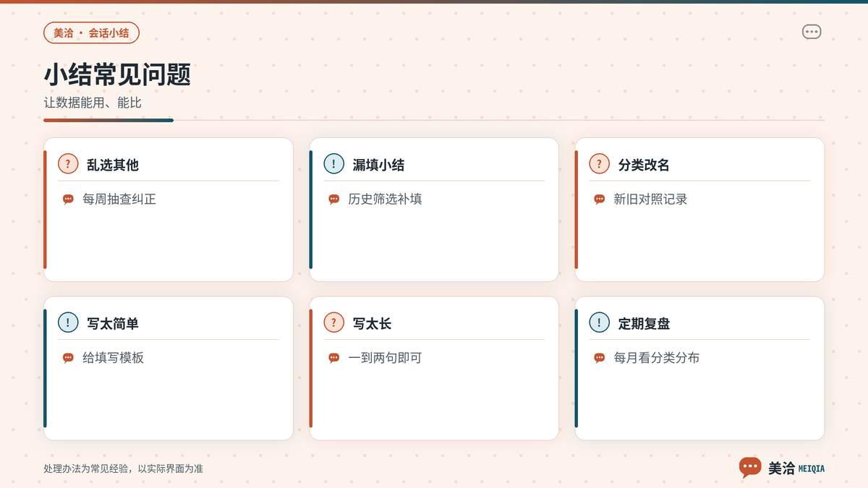Select the card heading 乱选其他
Viewport: 868px width, 488px height.
click(x=112, y=165)
